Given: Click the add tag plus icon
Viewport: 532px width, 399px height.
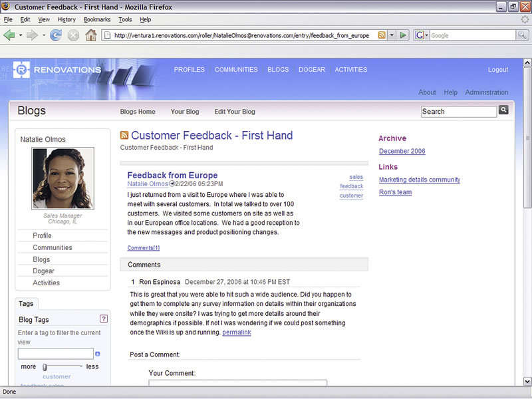Looking at the screenshot, I should coord(98,354).
